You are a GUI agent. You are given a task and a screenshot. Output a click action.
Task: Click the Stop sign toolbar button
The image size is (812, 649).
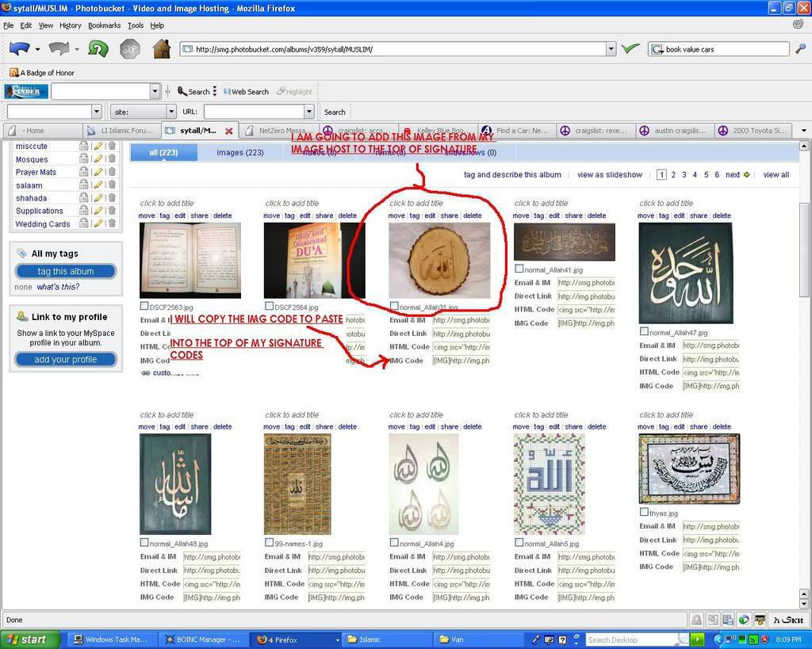(x=130, y=49)
